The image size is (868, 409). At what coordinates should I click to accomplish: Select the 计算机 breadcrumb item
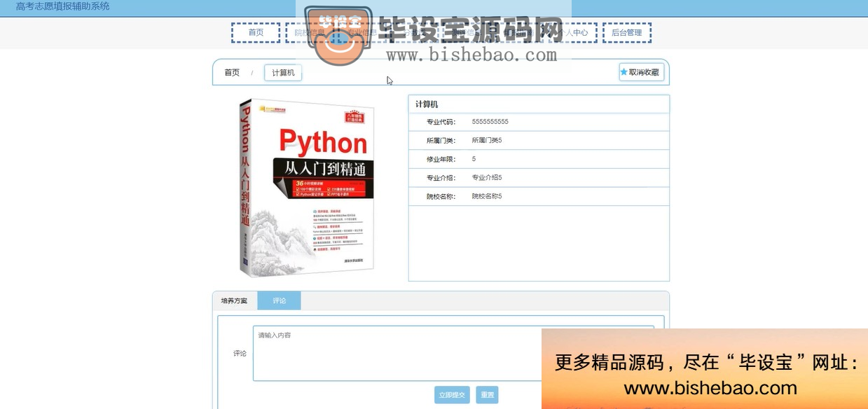pyautogui.click(x=283, y=73)
